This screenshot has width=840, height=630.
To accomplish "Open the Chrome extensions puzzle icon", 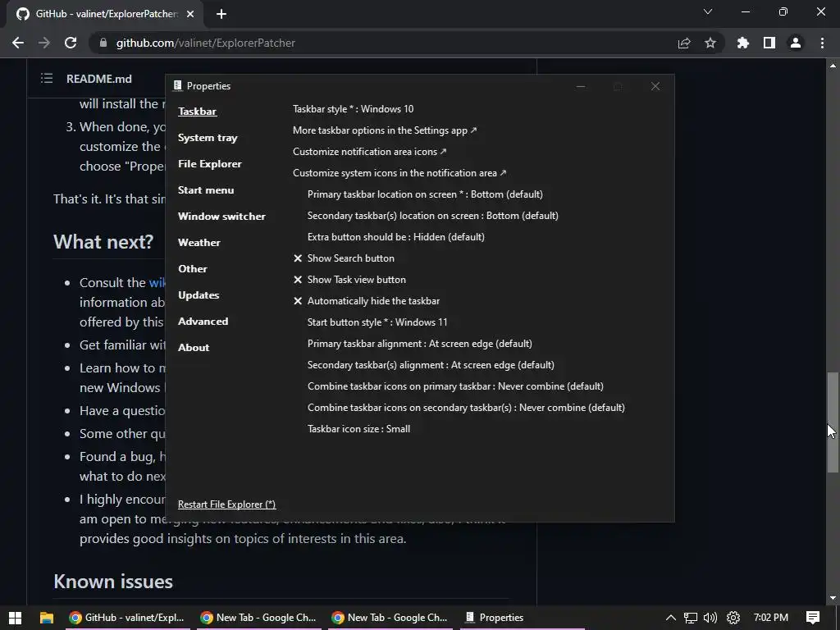I will [x=742, y=43].
